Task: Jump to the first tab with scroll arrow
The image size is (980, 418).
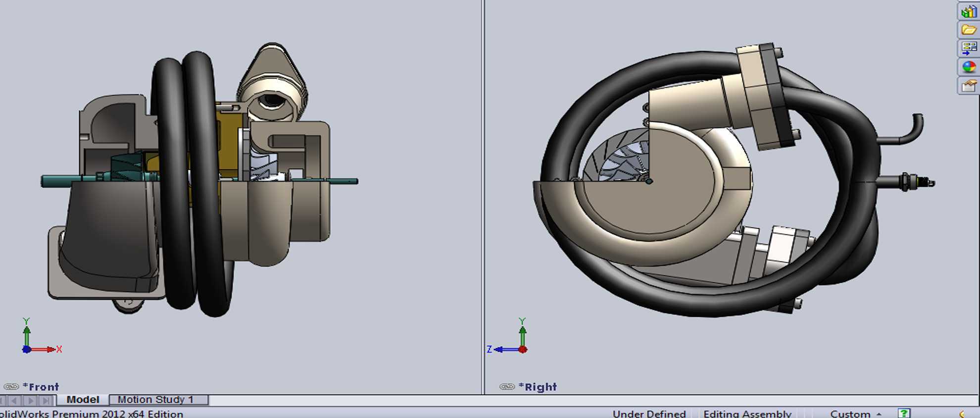Action: 2,400
